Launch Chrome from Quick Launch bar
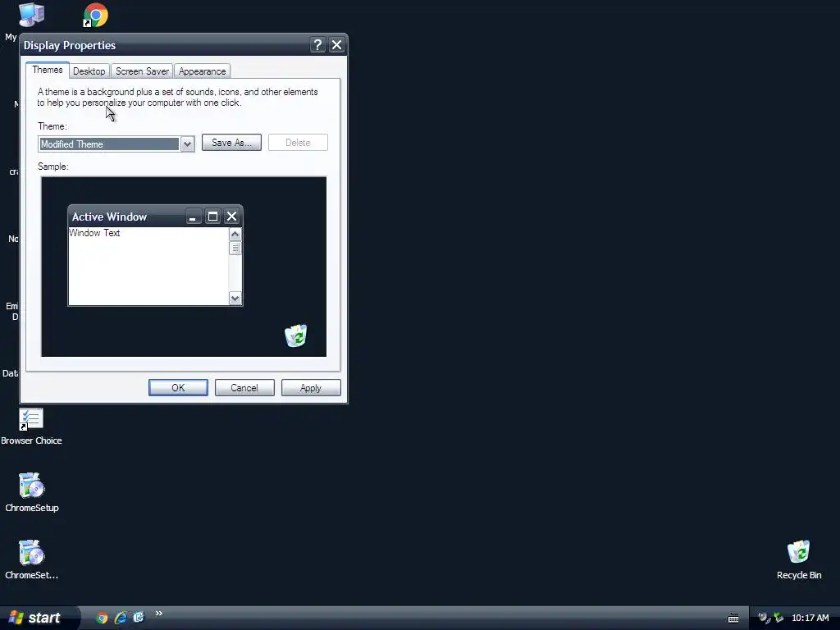840x630 pixels. pyautogui.click(x=102, y=618)
